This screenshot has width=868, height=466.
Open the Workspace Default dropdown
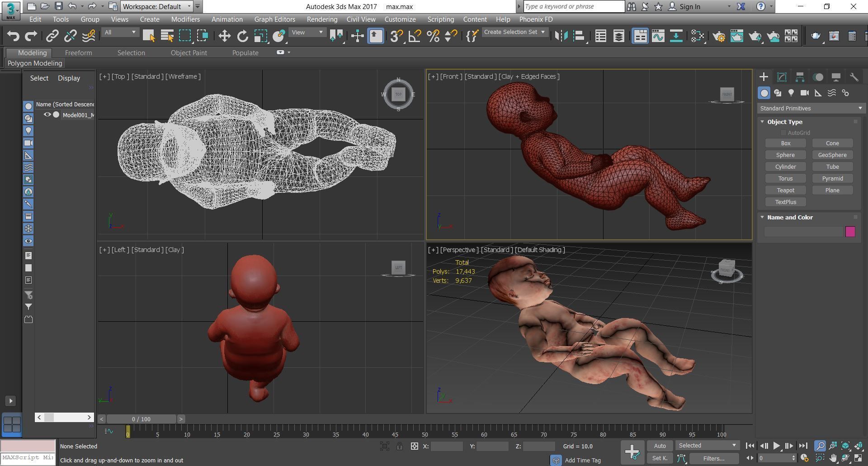pyautogui.click(x=157, y=6)
